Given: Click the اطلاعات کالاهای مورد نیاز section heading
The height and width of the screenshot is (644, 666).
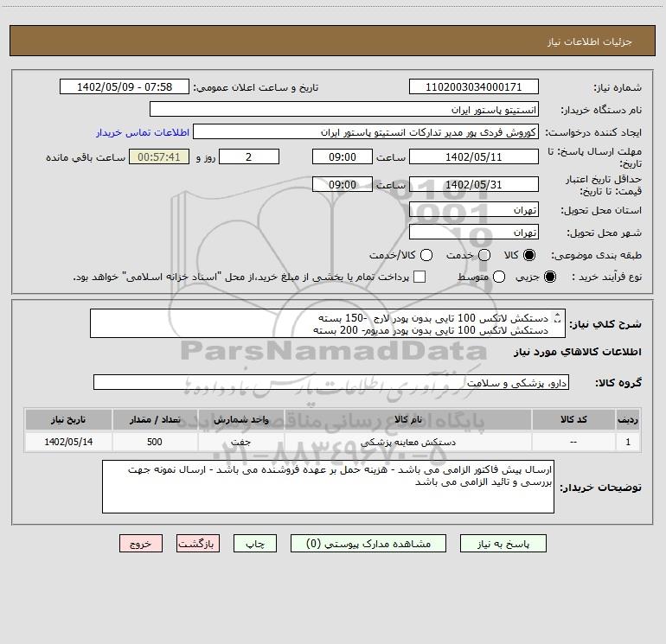Looking at the screenshot, I should coord(578,352).
